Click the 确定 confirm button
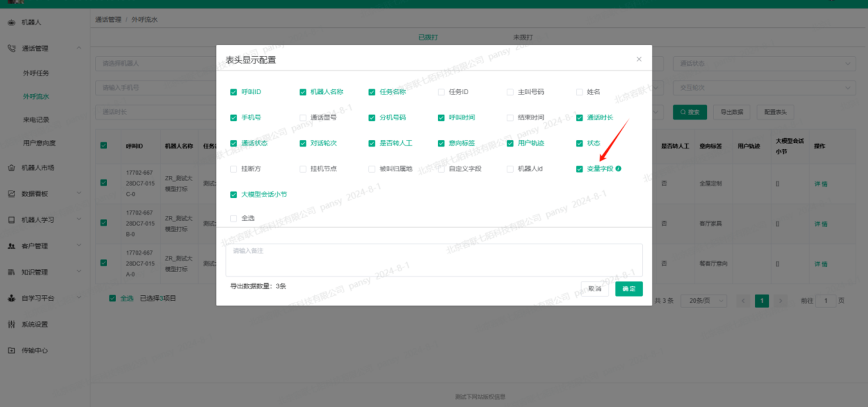 pyautogui.click(x=629, y=289)
